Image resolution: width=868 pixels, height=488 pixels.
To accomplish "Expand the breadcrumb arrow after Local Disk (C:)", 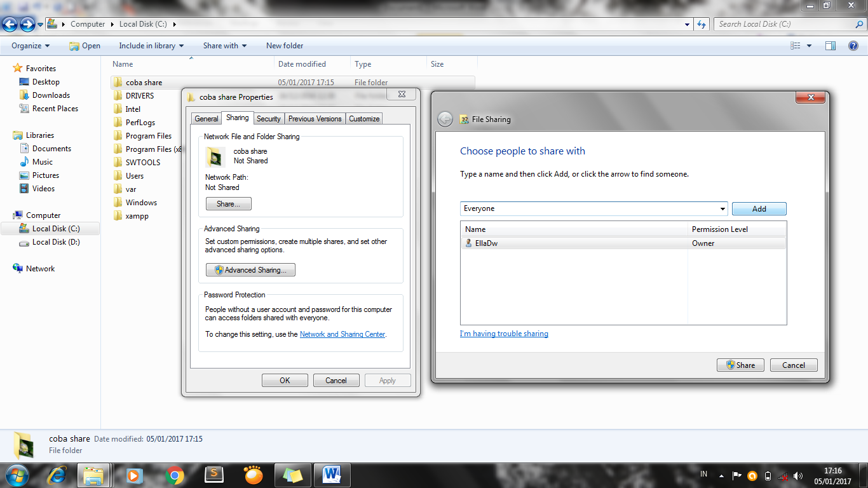I will 174,24.
